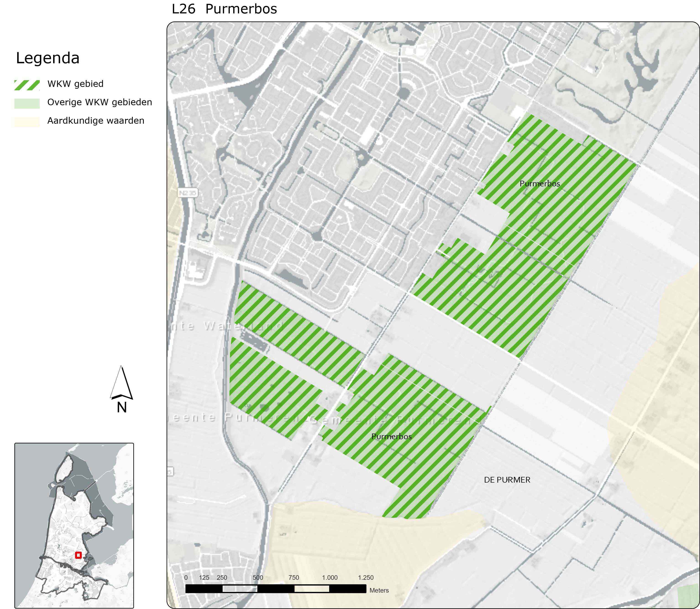Click the Legenda heading
Viewport: 700px width, 609px height.
pos(48,58)
